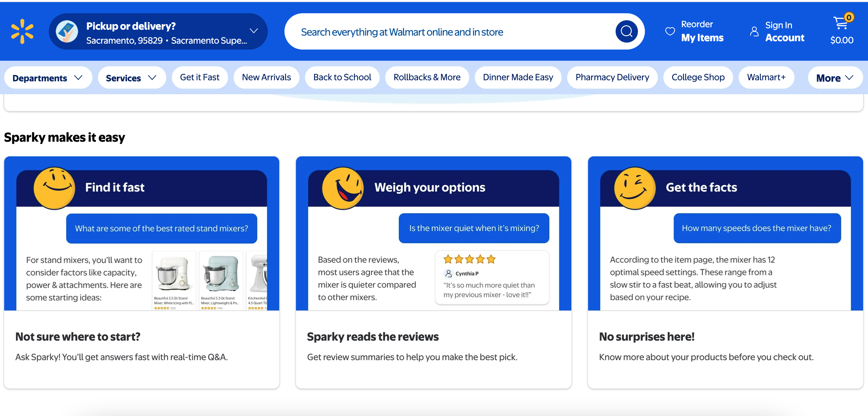Click the $0.00 cart total
This screenshot has height=416, width=868.
coord(842,40)
